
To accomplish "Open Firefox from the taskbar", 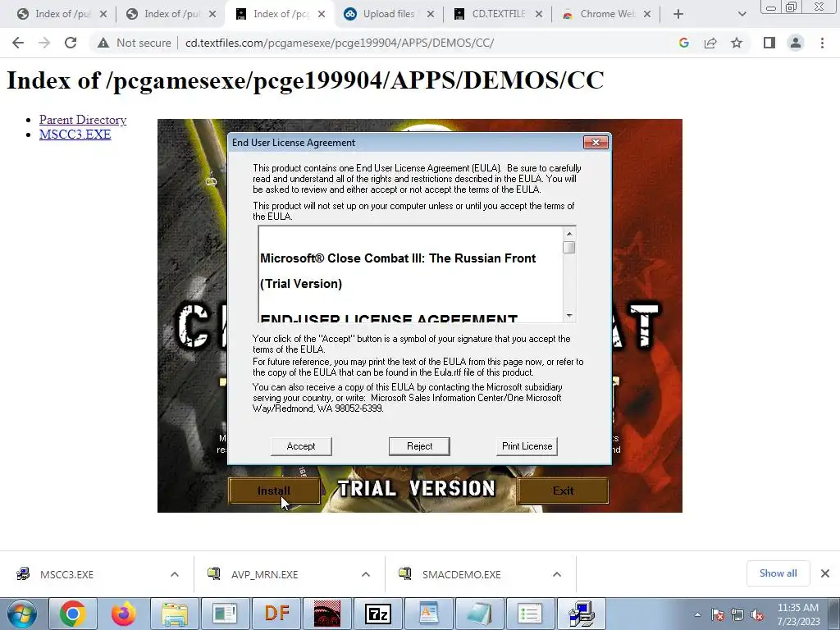I will [x=124, y=614].
